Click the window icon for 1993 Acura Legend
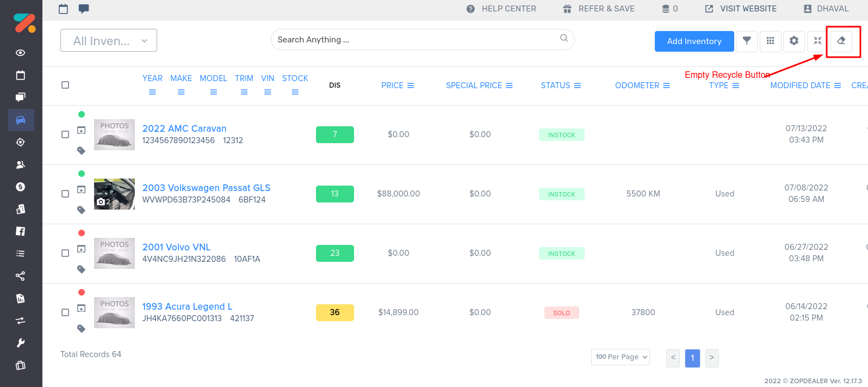The width and height of the screenshot is (868, 387). coord(81,308)
